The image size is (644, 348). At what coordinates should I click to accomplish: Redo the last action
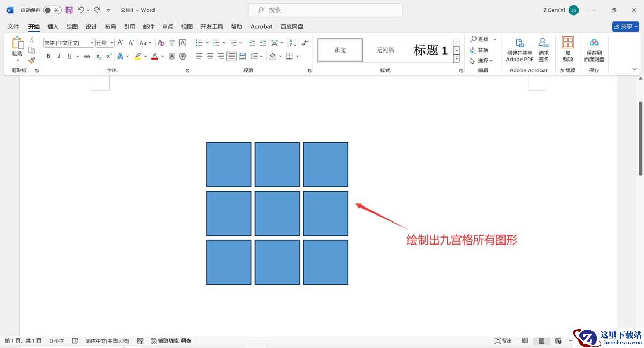[x=97, y=10]
